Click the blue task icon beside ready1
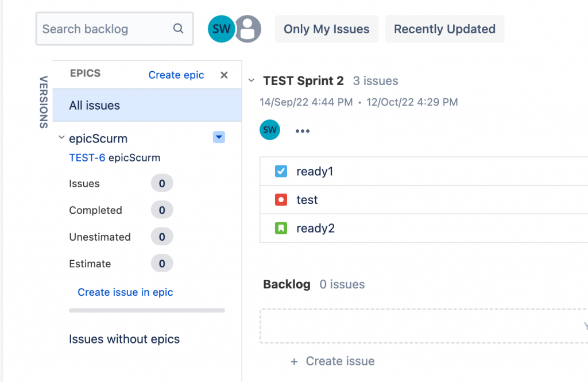Viewport: 588px width, 382px height. [x=281, y=171]
